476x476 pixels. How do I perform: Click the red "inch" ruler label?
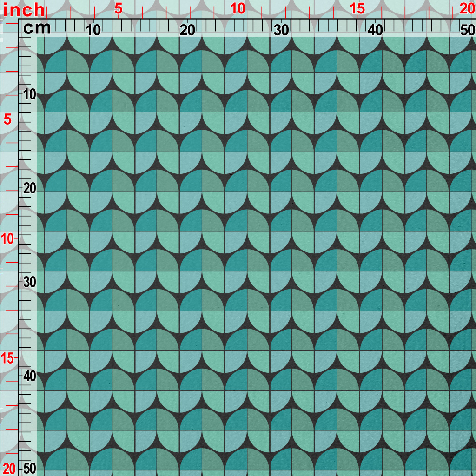pos(24,10)
